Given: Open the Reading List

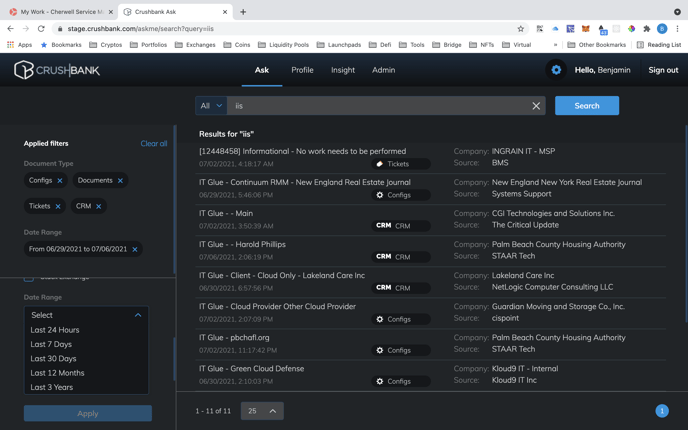Looking at the screenshot, I should coord(659,45).
